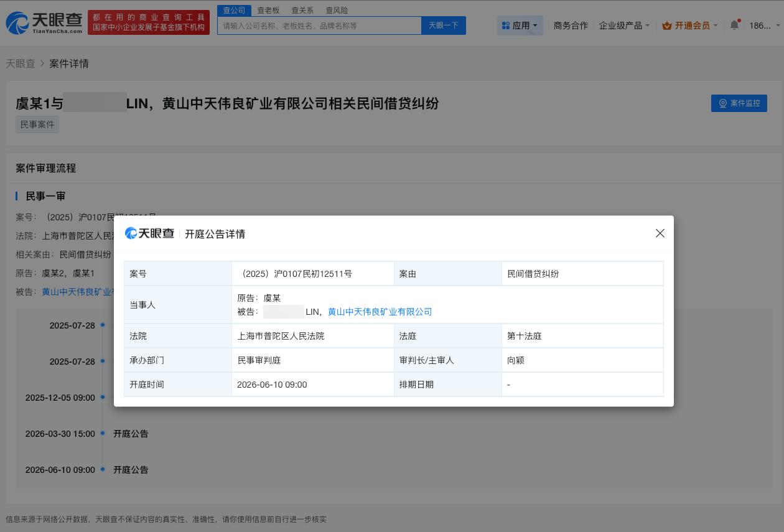784x532 pixels.
Task: Click the judge name 向颖
Action: [516, 360]
